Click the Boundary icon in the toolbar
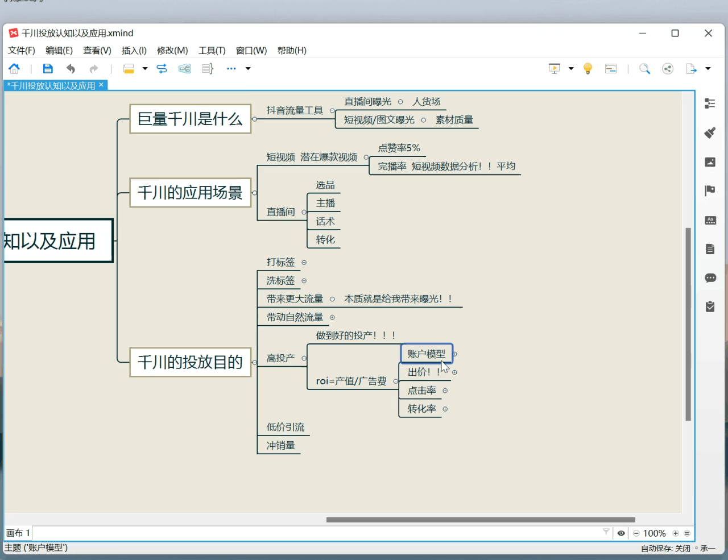This screenshot has width=728, height=560. 184,69
